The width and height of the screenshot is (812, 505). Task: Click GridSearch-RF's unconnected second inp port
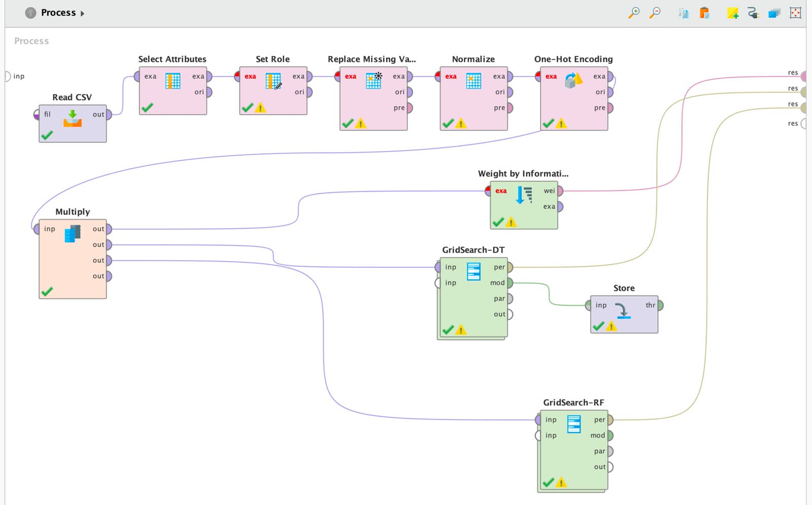tap(538, 436)
